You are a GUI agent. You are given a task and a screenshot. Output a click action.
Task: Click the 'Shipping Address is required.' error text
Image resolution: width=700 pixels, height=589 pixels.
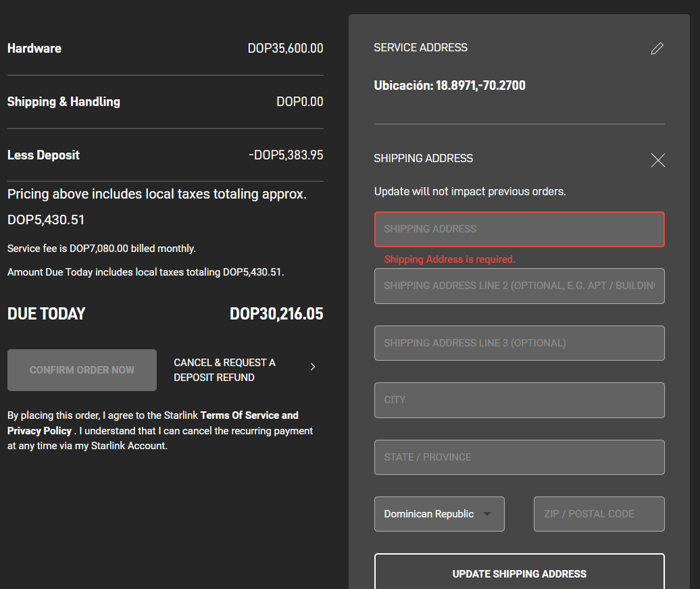coord(449,259)
